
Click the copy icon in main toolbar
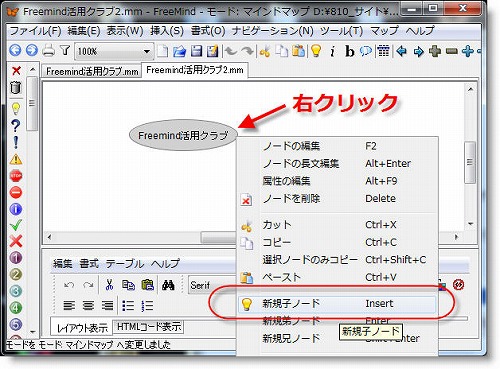coord(282,51)
